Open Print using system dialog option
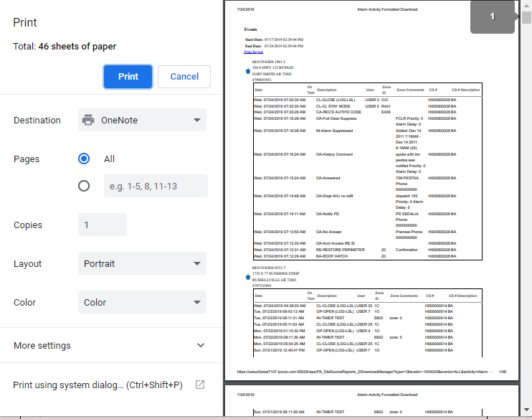Image resolution: width=532 pixels, height=419 pixels. tap(98, 385)
